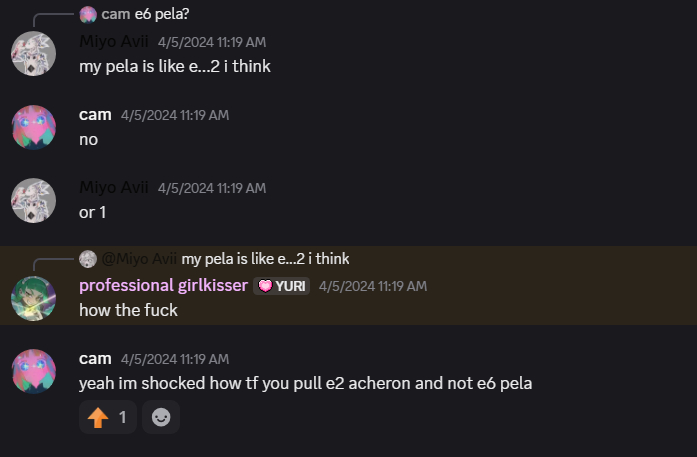Open Miyo Avii's avatar next to "my pela" message

click(33, 53)
